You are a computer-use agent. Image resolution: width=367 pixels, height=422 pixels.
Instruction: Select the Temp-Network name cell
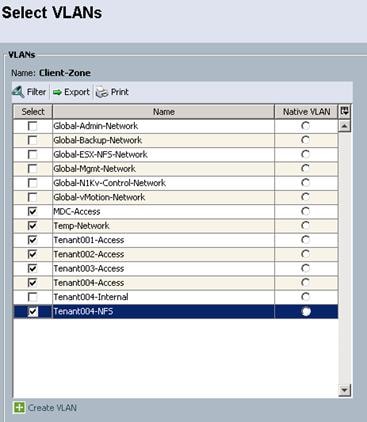(x=163, y=226)
